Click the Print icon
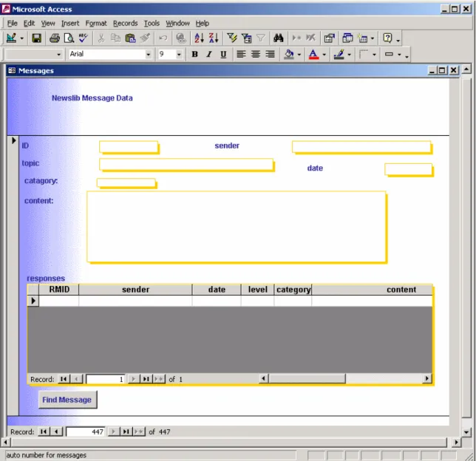Viewport: 476px width, 461px height. (55, 38)
